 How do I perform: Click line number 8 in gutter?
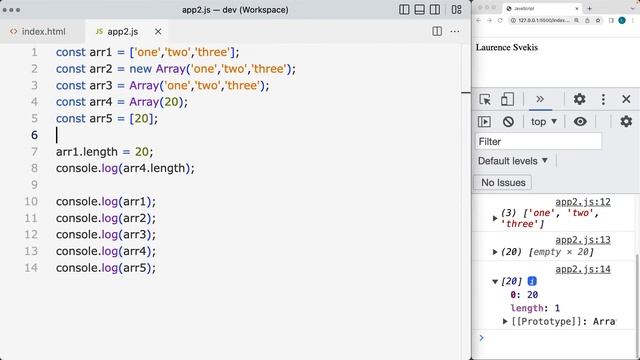coord(34,168)
